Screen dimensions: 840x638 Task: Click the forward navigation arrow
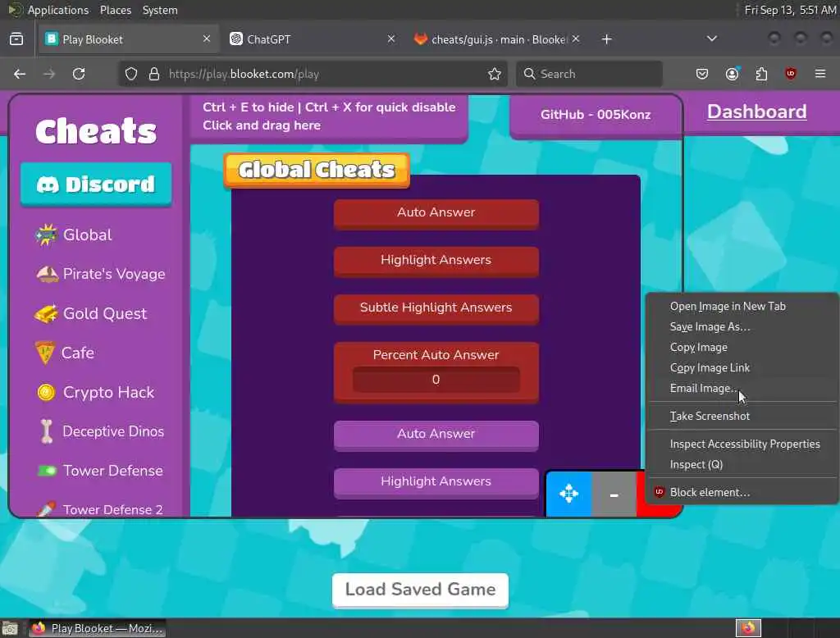click(x=49, y=74)
